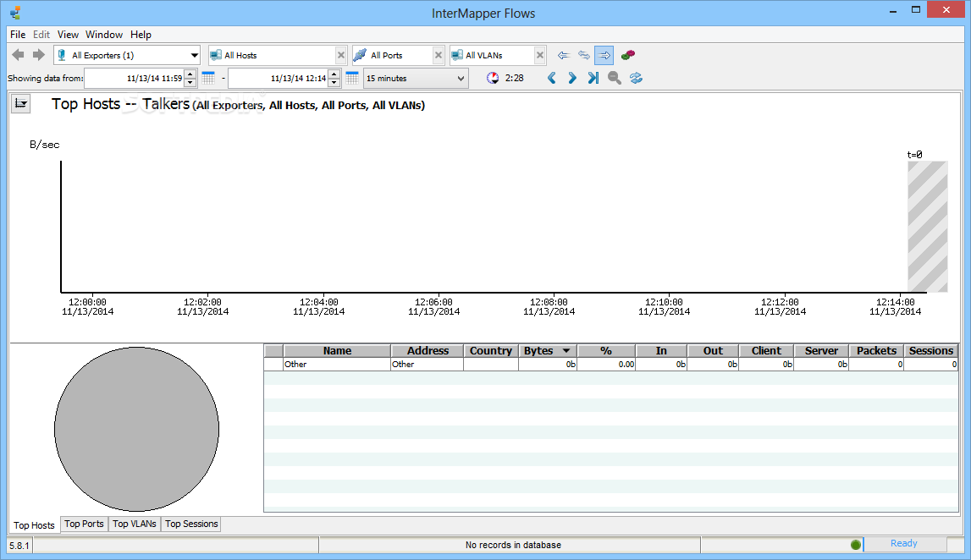The image size is (971, 560).
Task: Open the Window menu
Action: pos(104,35)
